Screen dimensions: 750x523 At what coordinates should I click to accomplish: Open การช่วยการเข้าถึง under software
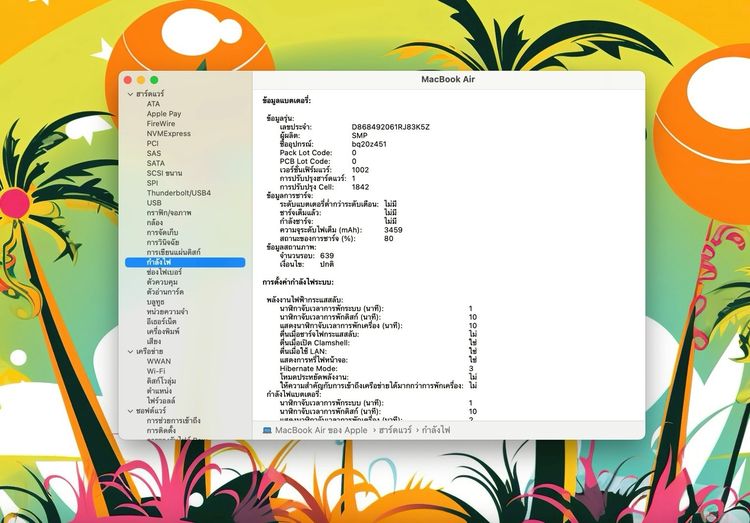173,421
